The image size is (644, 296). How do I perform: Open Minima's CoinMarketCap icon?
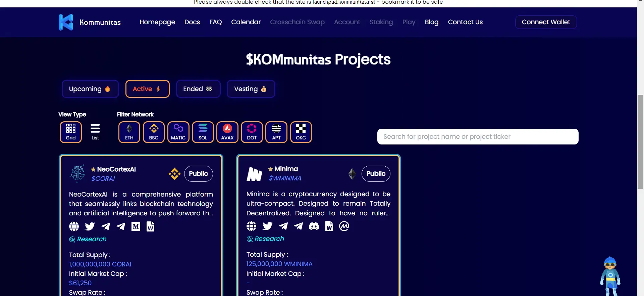point(344,226)
